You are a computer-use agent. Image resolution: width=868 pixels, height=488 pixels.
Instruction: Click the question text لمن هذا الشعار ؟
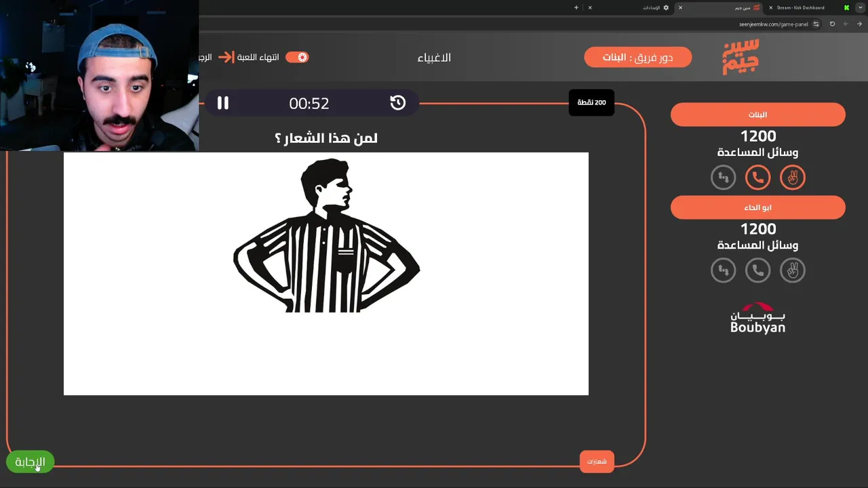click(x=325, y=138)
